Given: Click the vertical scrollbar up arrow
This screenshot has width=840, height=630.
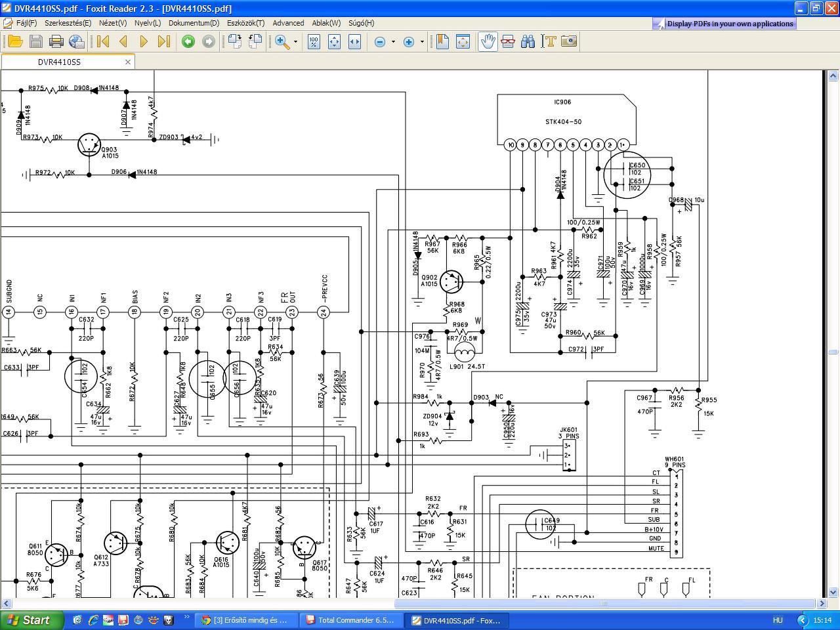Looking at the screenshot, I should pos(833,75).
